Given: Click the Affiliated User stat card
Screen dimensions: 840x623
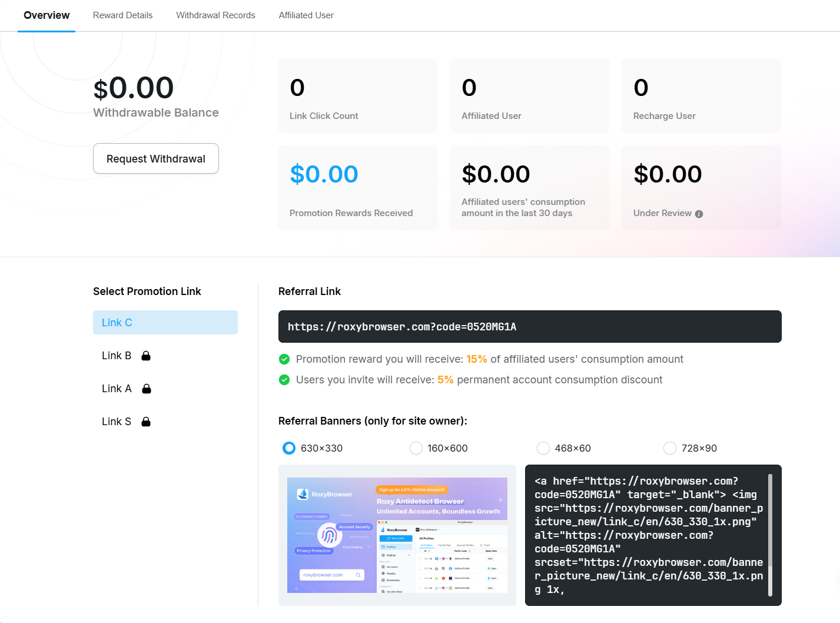Looking at the screenshot, I should (x=530, y=95).
